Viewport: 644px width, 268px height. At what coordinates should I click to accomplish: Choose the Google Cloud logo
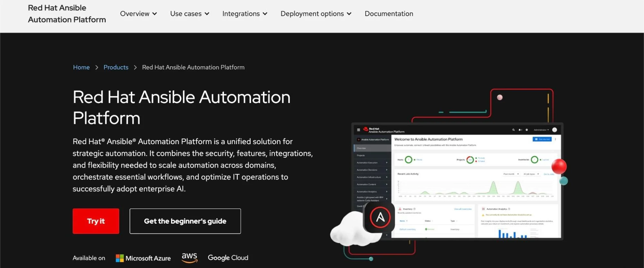pyautogui.click(x=228, y=258)
